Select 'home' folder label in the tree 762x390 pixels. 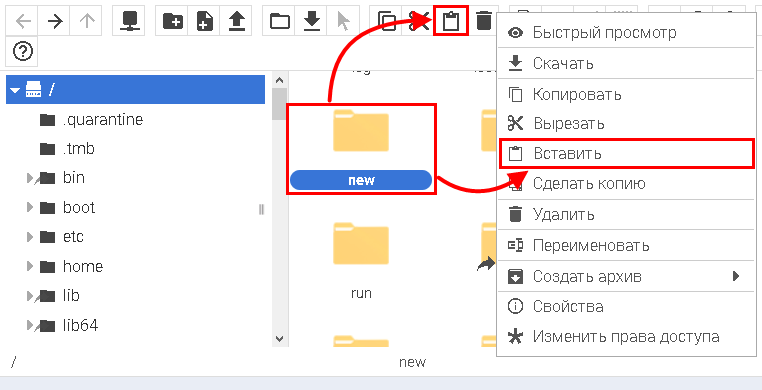(x=83, y=266)
